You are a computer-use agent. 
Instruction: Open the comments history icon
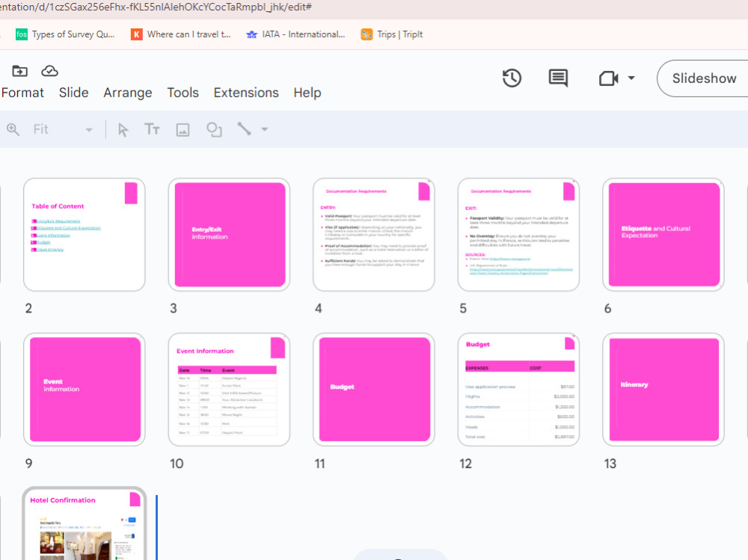[x=558, y=79]
